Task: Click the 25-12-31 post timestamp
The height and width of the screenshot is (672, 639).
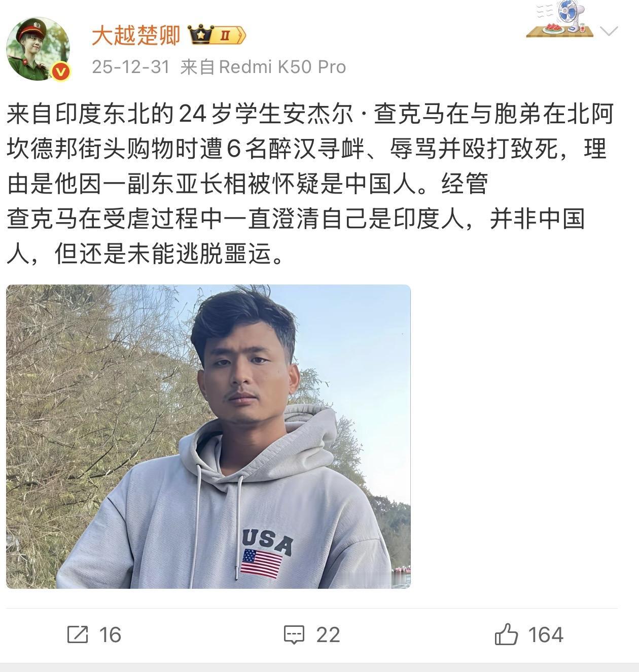Action: tap(131, 67)
